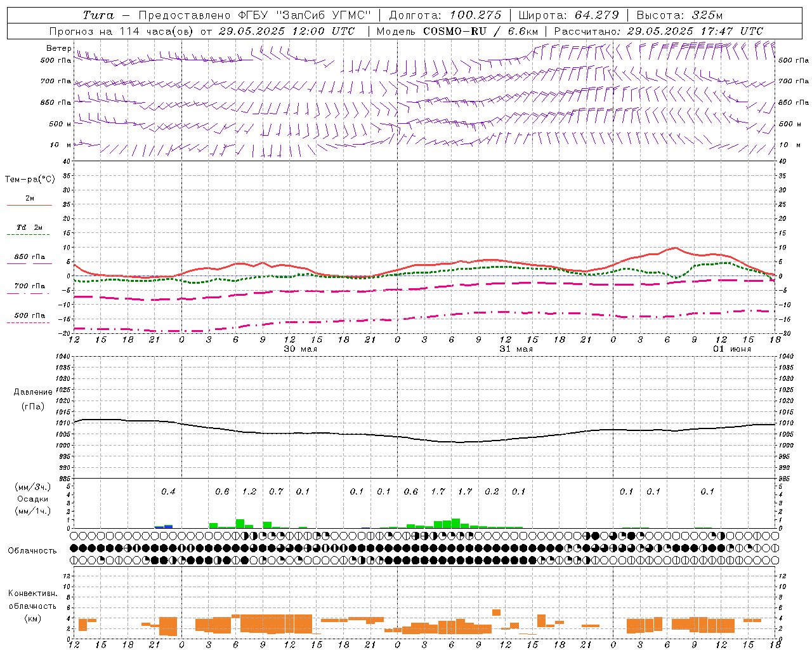
Task: Click the "500 гПа" label in temperature legend
Action: click(29, 315)
